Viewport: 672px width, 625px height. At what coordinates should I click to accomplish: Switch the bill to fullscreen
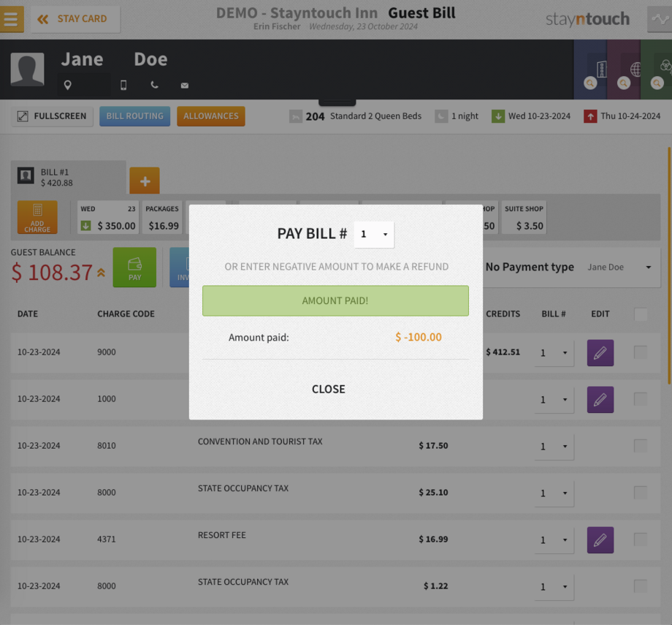tap(52, 116)
